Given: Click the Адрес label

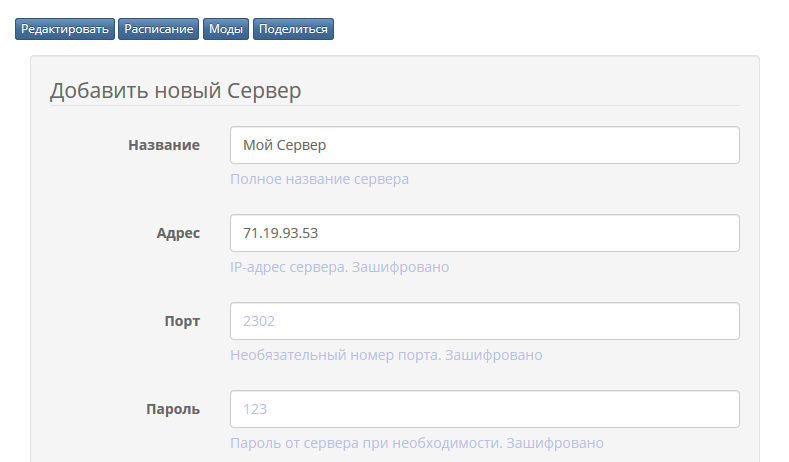Looking at the screenshot, I should (x=178, y=234).
